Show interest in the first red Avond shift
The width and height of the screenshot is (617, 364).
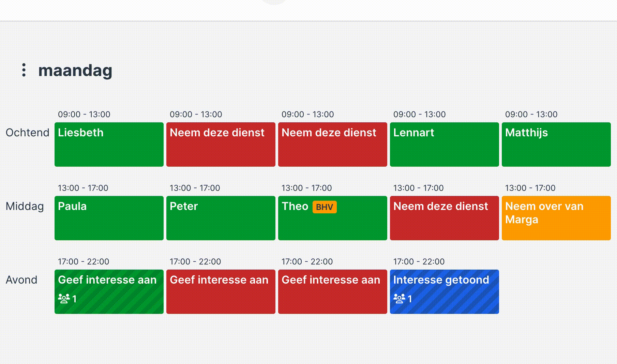(221, 292)
